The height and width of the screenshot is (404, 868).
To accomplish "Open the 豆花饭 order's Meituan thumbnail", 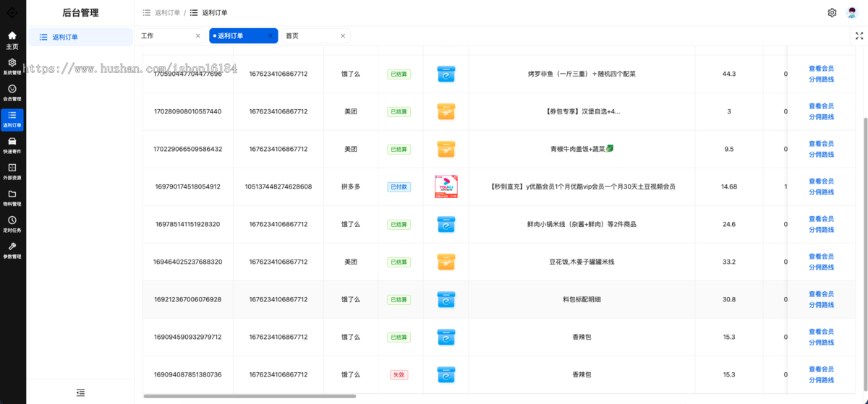I will click(x=446, y=262).
